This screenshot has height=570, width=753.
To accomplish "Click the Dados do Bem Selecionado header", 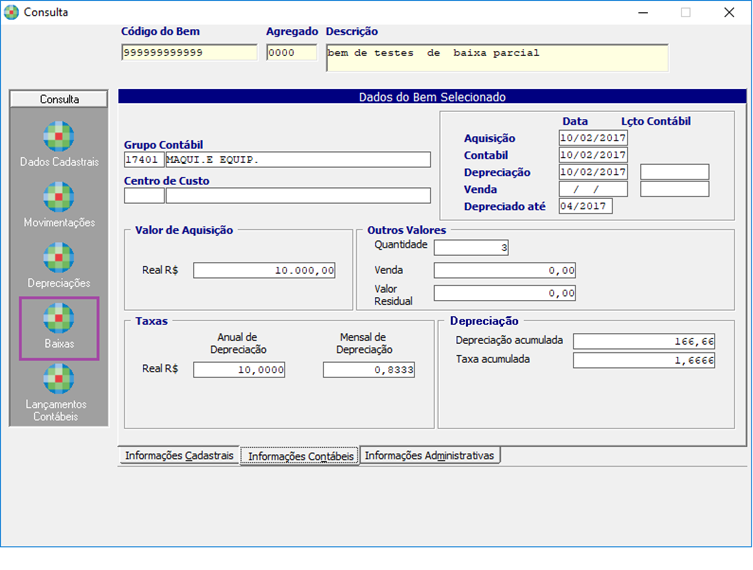I will [x=432, y=97].
